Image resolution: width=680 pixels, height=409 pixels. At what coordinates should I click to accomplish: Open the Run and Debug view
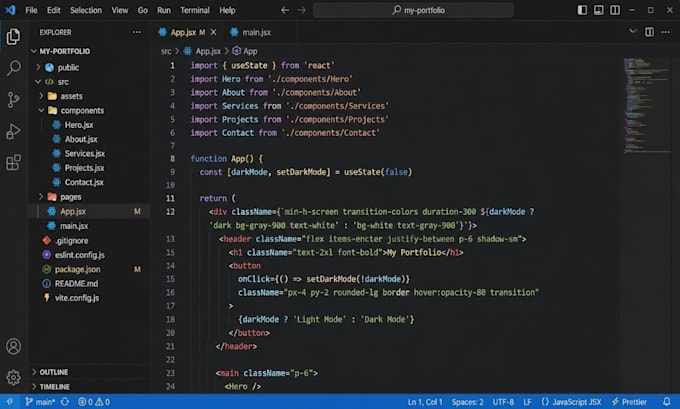(x=13, y=131)
